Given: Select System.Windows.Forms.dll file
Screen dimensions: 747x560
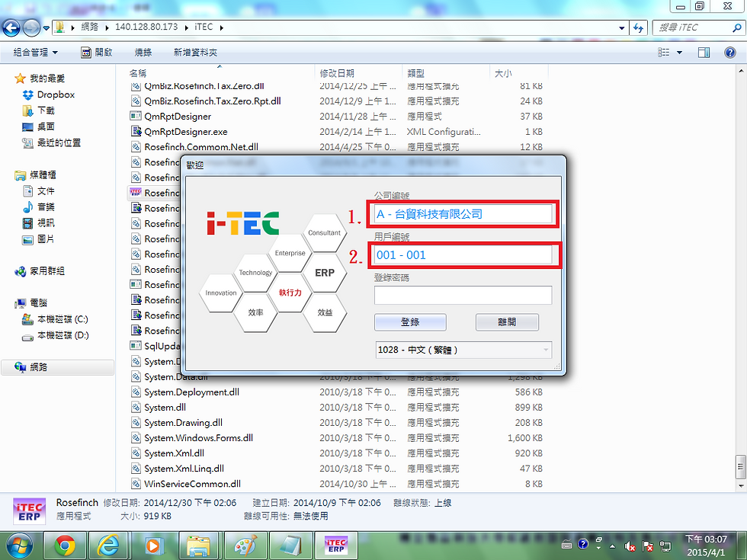Looking at the screenshot, I should (x=198, y=437).
